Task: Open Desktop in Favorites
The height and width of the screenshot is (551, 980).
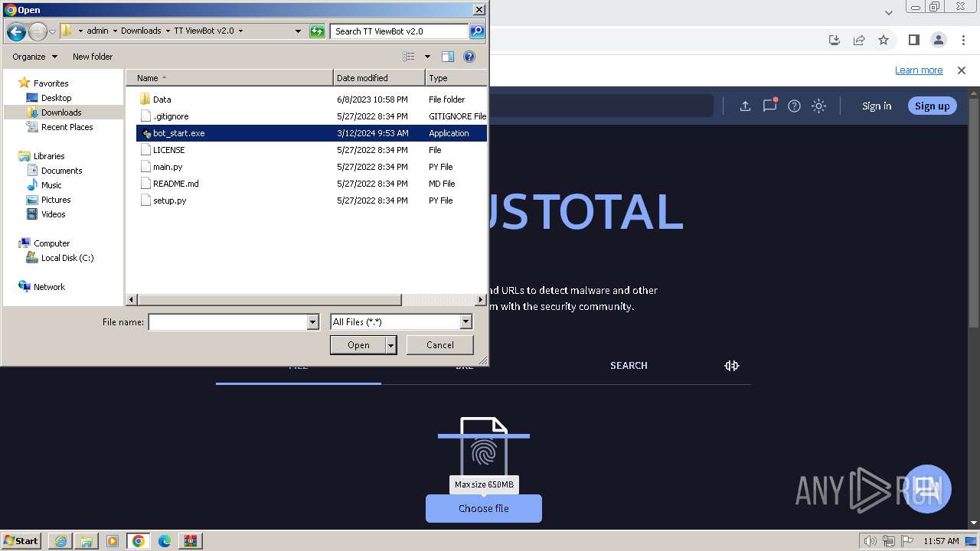Action: (56, 98)
